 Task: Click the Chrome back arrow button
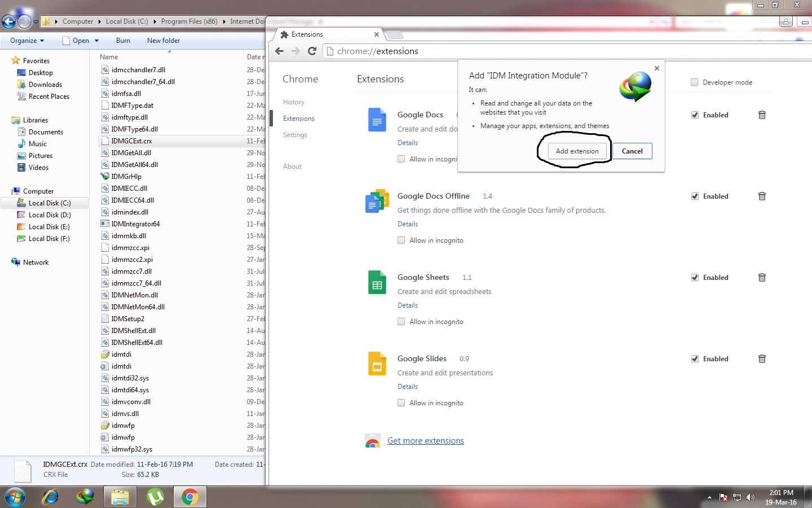pyautogui.click(x=279, y=51)
